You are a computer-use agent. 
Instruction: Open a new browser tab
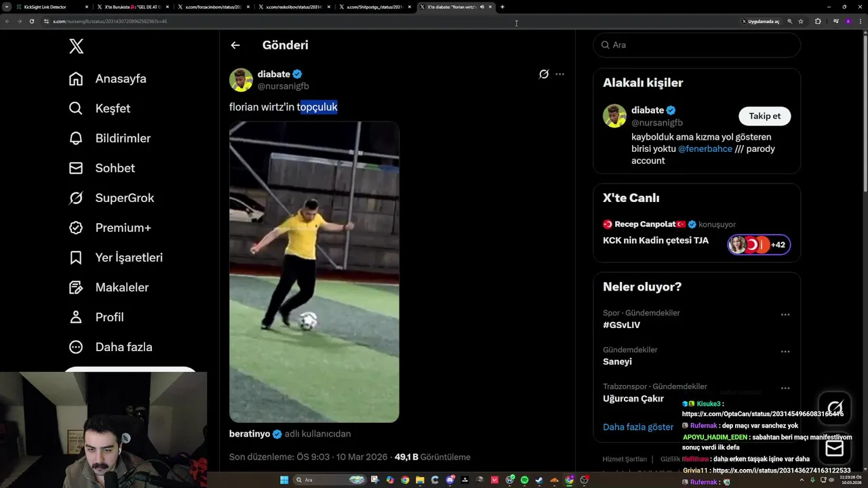pyautogui.click(x=502, y=7)
